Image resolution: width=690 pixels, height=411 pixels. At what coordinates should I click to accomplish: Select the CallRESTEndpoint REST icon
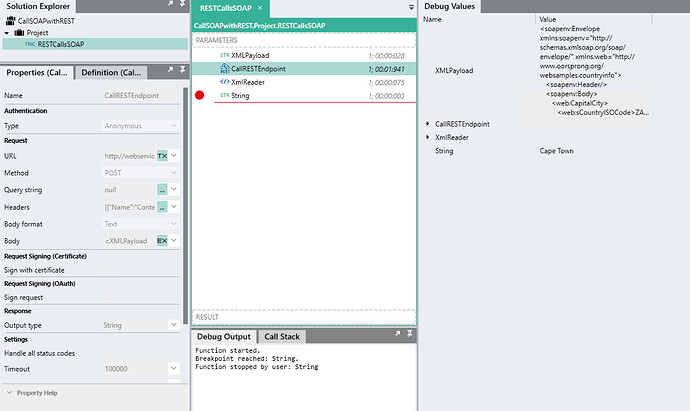click(x=225, y=69)
